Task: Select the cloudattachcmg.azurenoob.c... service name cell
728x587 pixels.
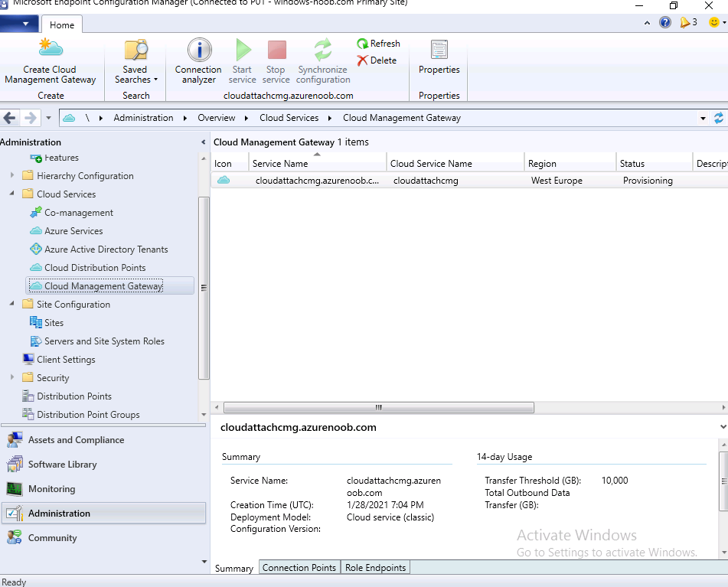Action: [x=317, y=181]
